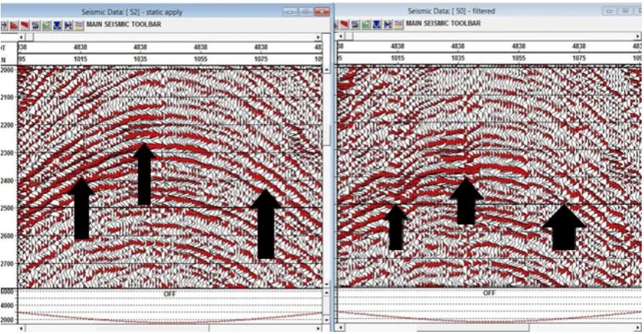Click the OFF label in static apply offset panel

coord(169,293)
